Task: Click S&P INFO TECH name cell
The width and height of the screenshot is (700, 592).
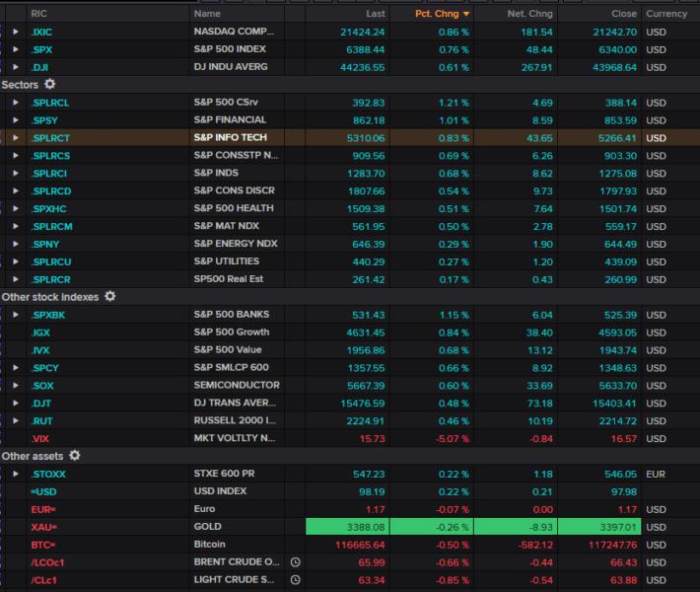Action: tap(231, 137)
